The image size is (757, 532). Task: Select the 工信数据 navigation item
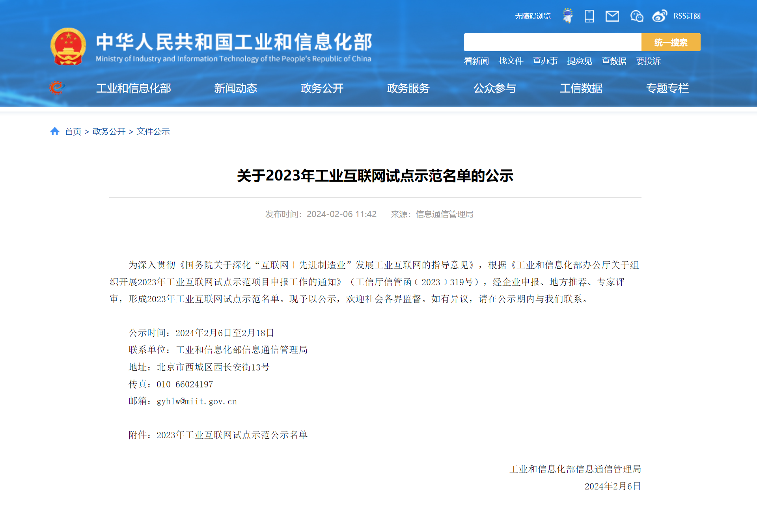point(581,88)
